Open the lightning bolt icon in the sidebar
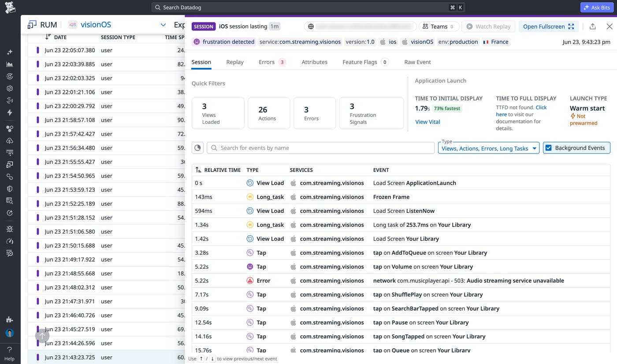Viewport: 617px width, 364px height. [10, 112]
